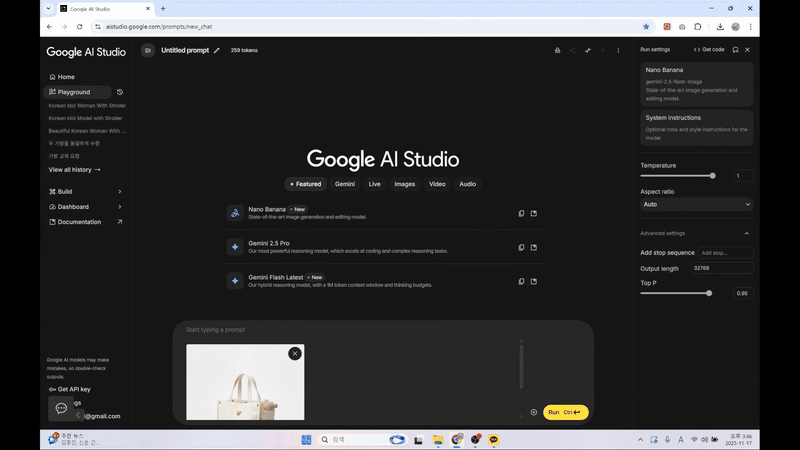Open a new browser tab
Image resolution: width=800 pixels, height=450 pixels.
(163, 9)
